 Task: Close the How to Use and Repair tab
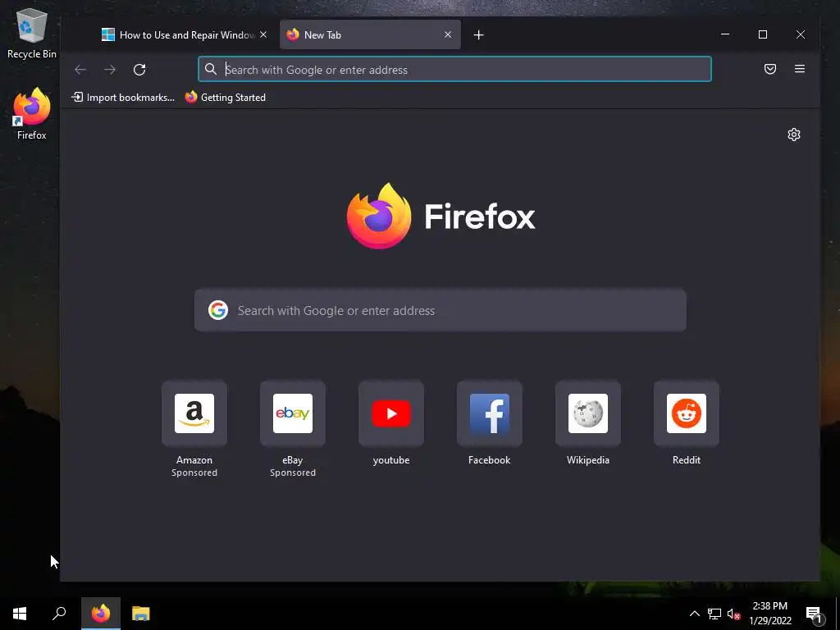pos(263,34)
